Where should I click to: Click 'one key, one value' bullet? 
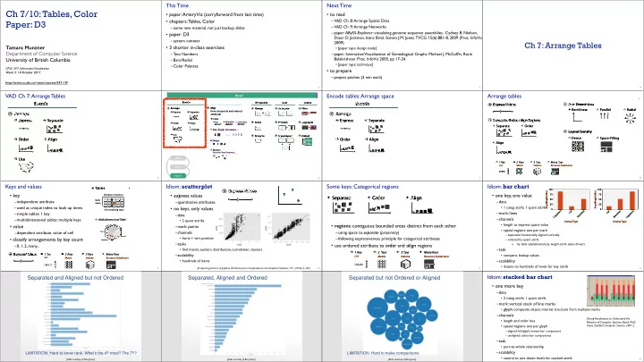513,196
